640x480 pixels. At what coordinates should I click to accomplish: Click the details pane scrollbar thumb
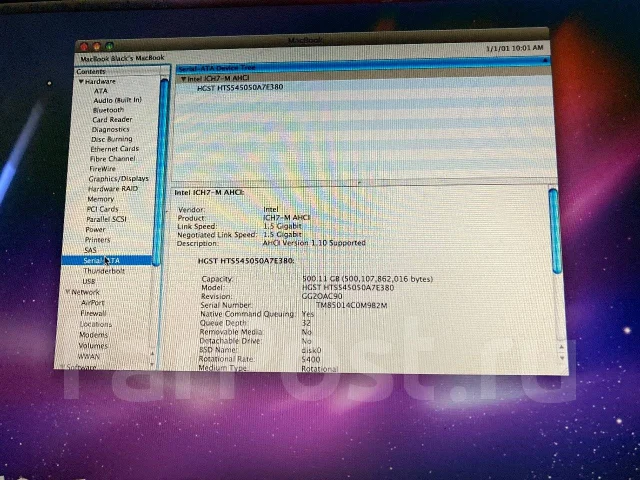pyautogui.click(x=554, y=231)
